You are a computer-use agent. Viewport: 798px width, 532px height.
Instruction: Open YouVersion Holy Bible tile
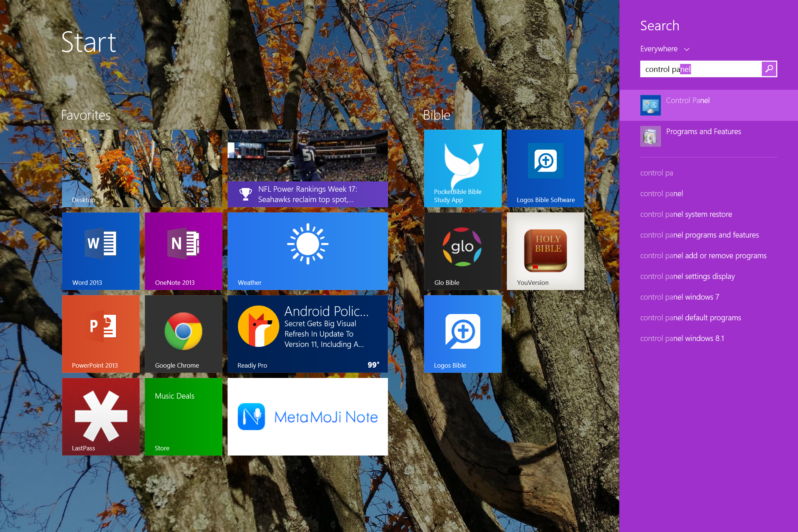pos(546,251)
